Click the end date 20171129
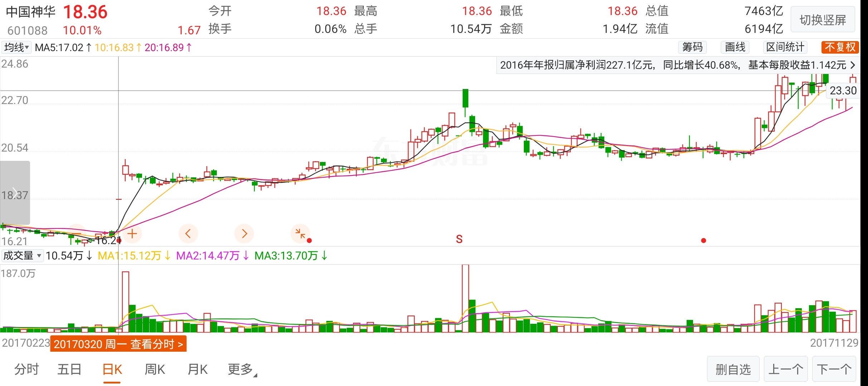 (834, 343)
